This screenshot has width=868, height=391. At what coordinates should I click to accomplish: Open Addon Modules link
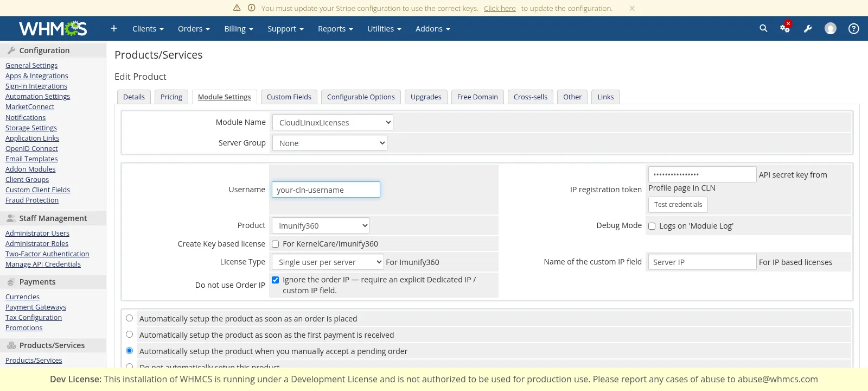point(30,169)
